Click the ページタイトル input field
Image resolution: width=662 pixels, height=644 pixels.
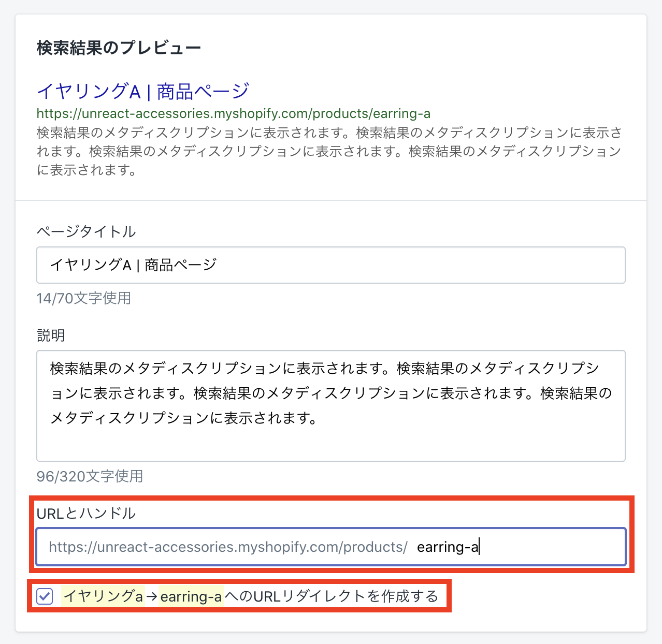coord(330,265)
